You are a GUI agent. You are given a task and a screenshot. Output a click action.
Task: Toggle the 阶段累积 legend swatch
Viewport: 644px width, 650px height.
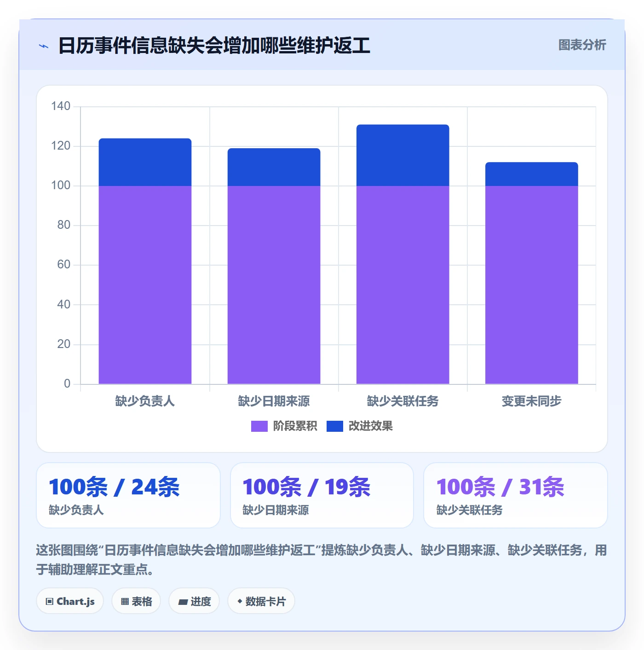coord(259,426)
